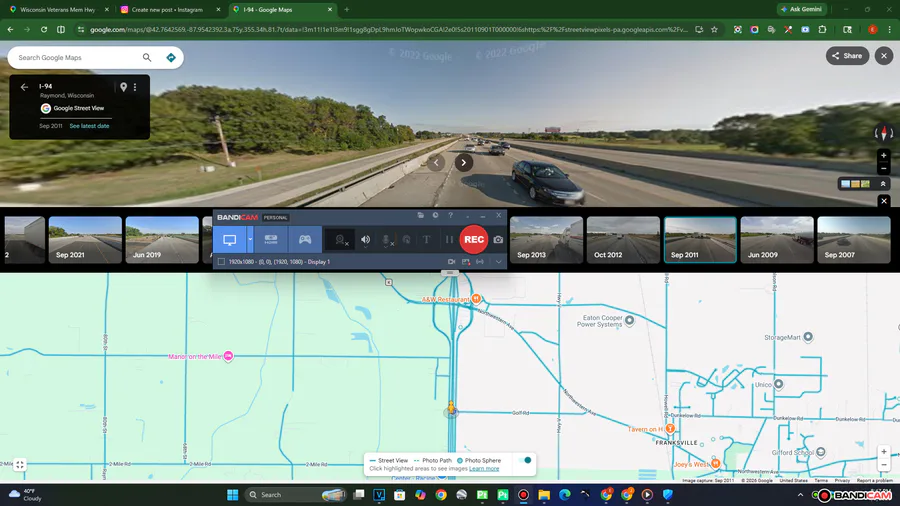The height and width of the screenshot is (506, 900).
Task: Reload the page
Action: 44,29
